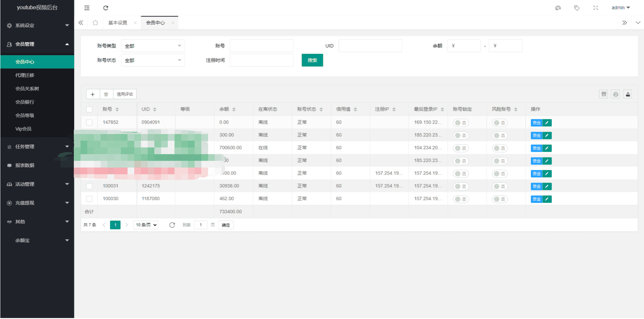This screenshot has width=644, height=319.
Task: Open the 账号类型 dropdown
Action: (x=153, y=46)
